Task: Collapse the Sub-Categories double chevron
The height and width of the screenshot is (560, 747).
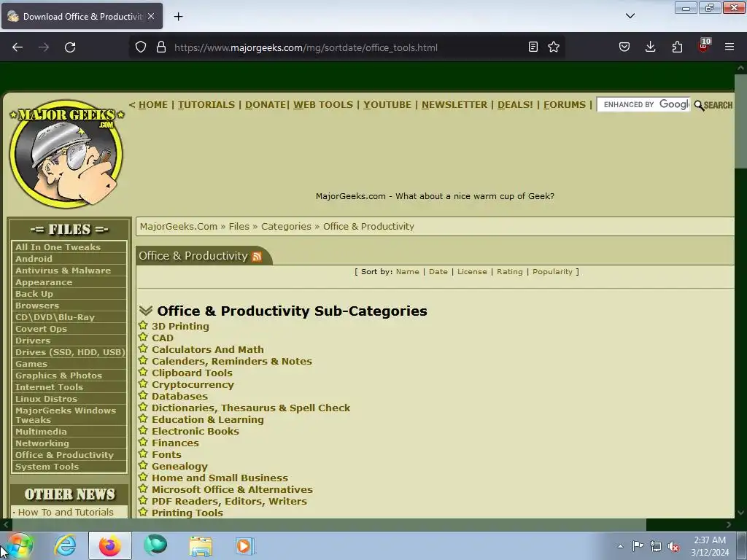Action: coord(146,311)
